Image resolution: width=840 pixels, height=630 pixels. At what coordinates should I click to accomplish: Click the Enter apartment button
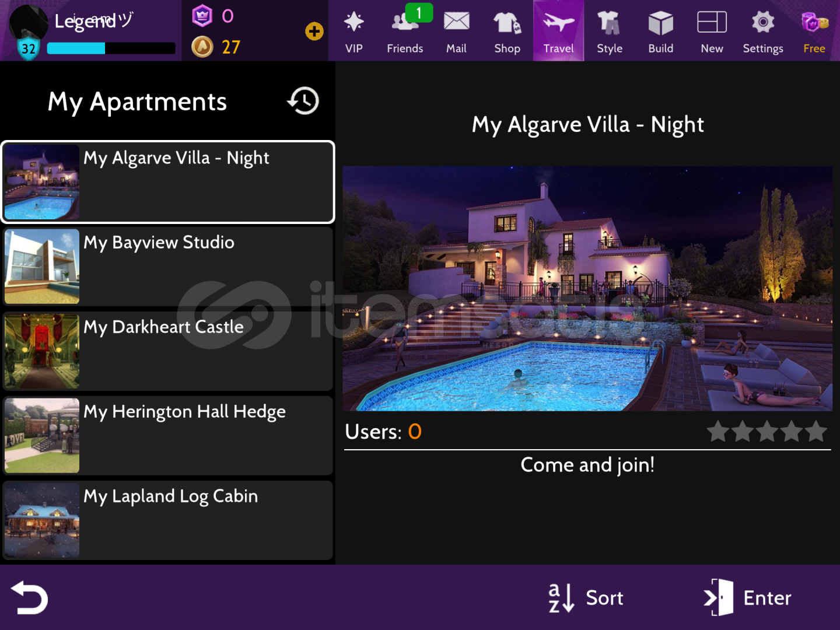[748, 598]
